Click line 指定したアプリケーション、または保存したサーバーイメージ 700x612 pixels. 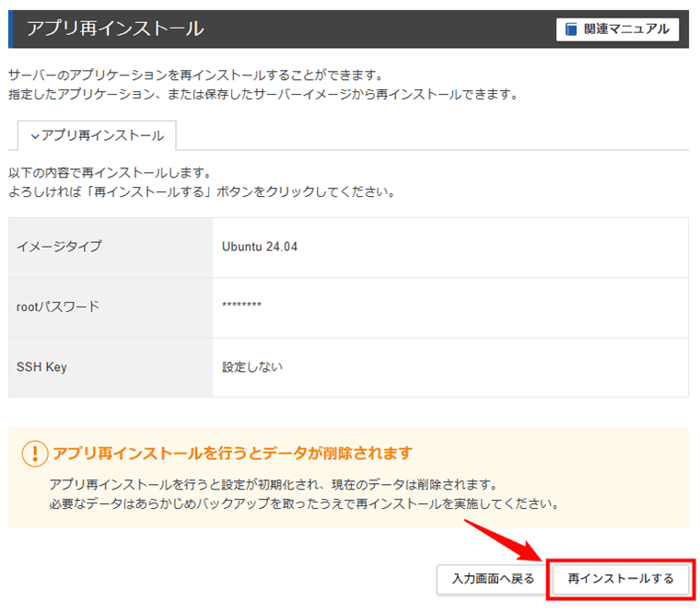[x=263, y=95]
